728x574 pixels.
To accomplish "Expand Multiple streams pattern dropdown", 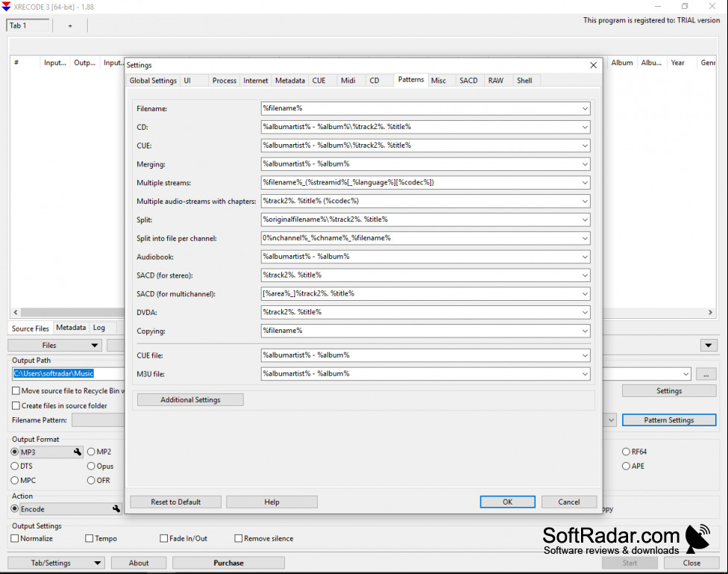I will tap(585, 183).
